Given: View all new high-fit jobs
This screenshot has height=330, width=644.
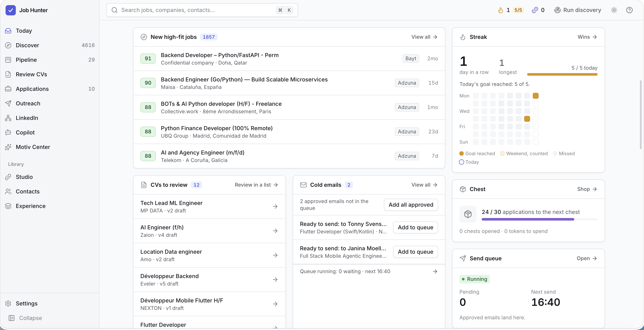Looking at the screenshot, I should pyautogui.click(x=424, y=37).
